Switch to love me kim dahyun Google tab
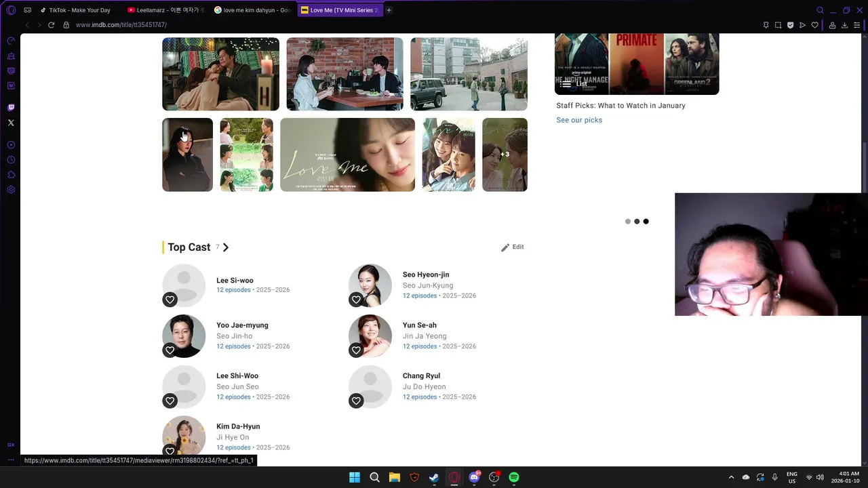868x488 pixels. tap(252, 10)
